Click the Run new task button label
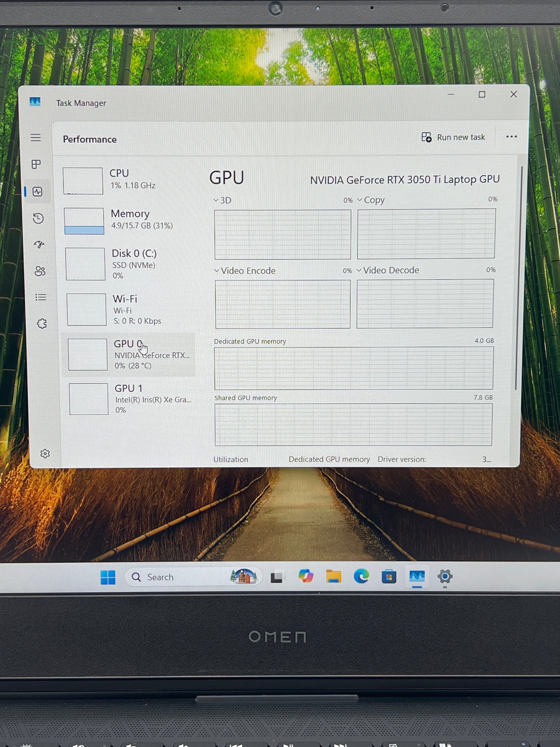The width and height of the screenshot is (560, 747). (461, 137)
